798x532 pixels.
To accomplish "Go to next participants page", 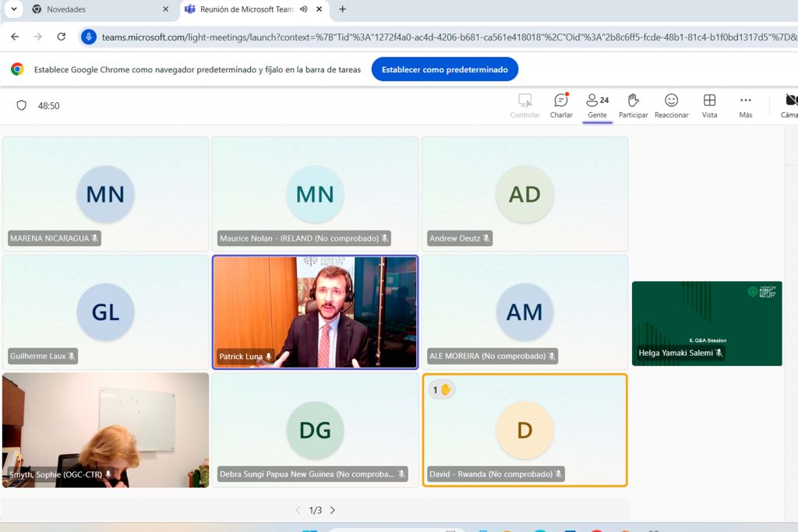I will [x=333, y=510].
